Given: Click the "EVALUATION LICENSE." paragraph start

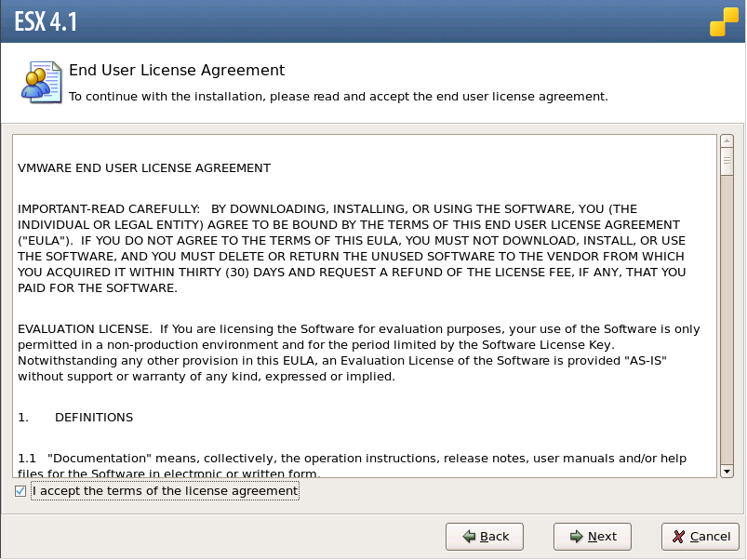Looking at the screenshot, I should pyautogui.click(x=85, y=329).
